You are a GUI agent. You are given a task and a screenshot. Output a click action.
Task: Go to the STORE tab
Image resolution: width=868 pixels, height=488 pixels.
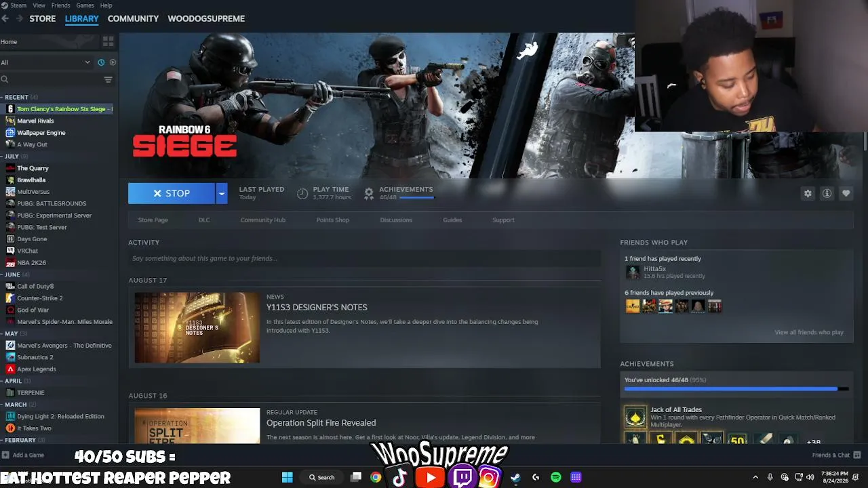[x=43, y=18]
